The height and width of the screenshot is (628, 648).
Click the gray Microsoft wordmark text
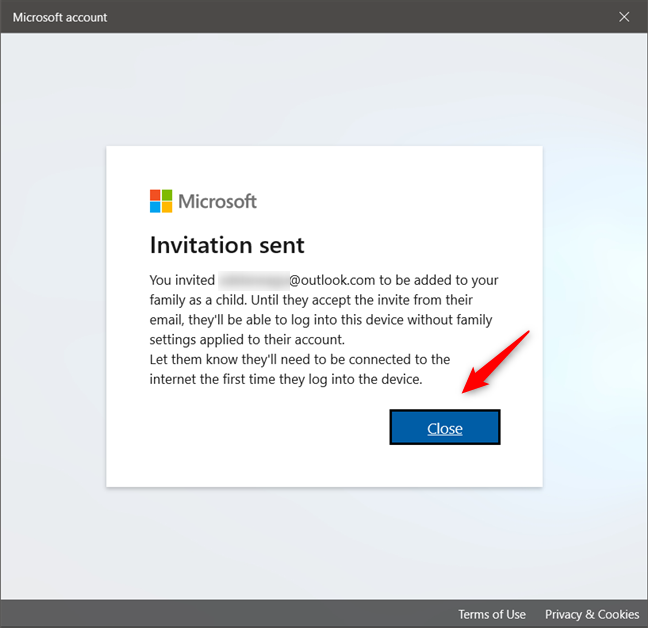tap(217, 201)
